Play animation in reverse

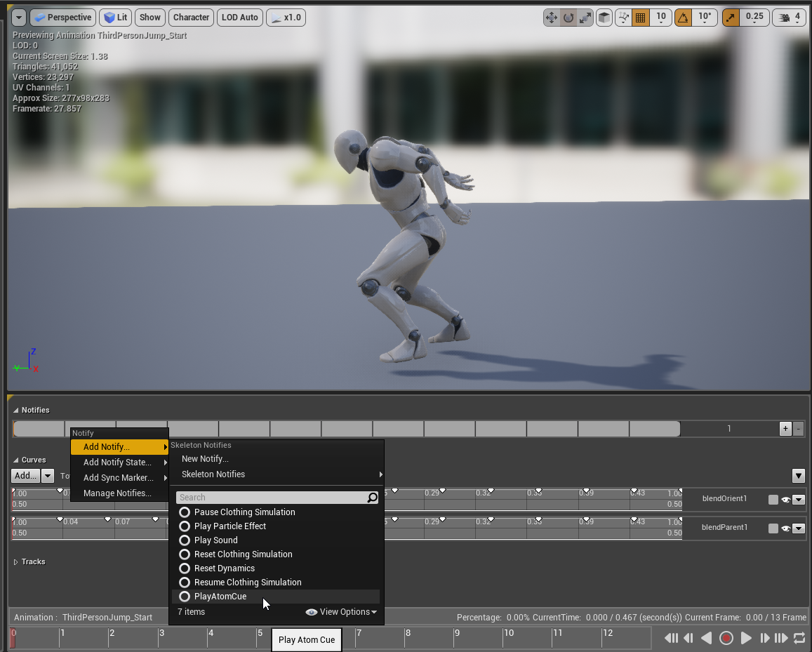click(706, 638)
